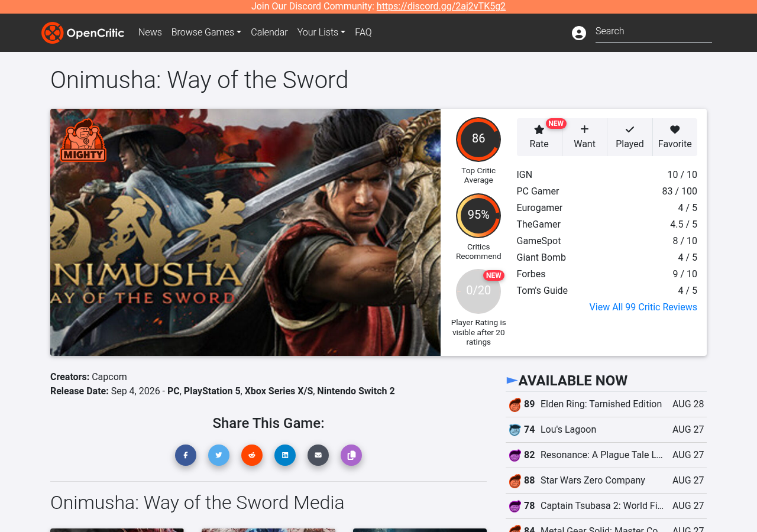Click the Xbox Series X/S platform link
This screenshot has width=757, height=532.
click(279, 391)
